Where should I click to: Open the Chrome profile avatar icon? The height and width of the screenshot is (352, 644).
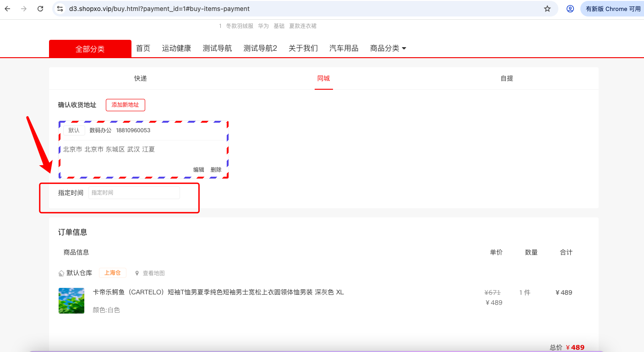(x=570, y=9)
